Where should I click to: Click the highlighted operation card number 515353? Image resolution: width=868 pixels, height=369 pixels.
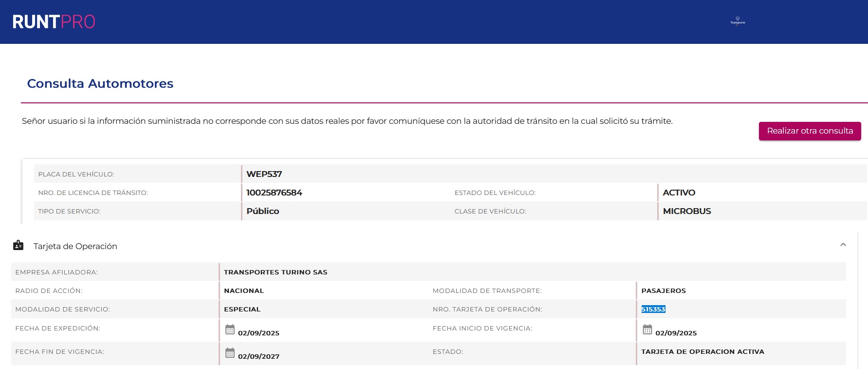pyautogui.click(x=653, y=309)
